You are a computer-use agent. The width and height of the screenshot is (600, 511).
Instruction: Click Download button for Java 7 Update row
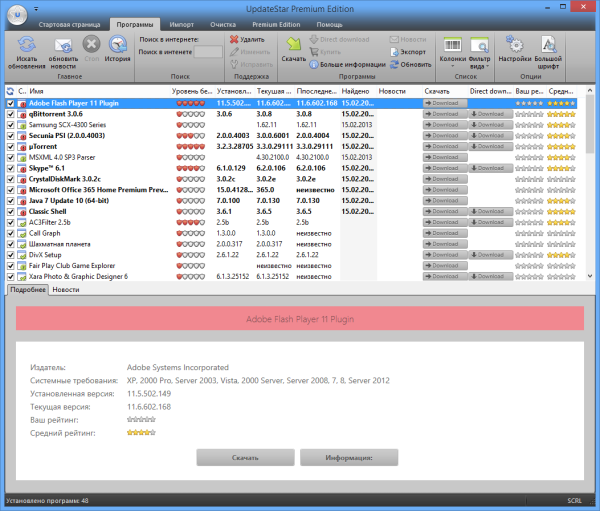pyautogui.click(x=445, y=201)
